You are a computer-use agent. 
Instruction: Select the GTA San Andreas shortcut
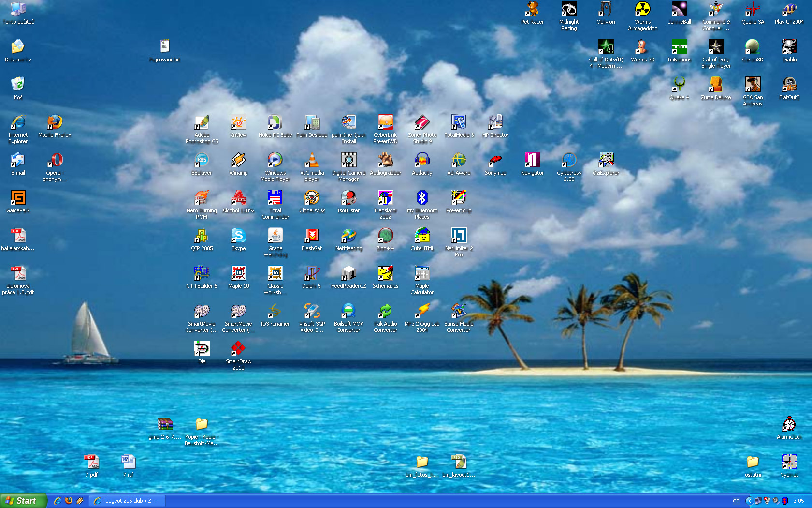pyautogui.click(x=753, y=85)
